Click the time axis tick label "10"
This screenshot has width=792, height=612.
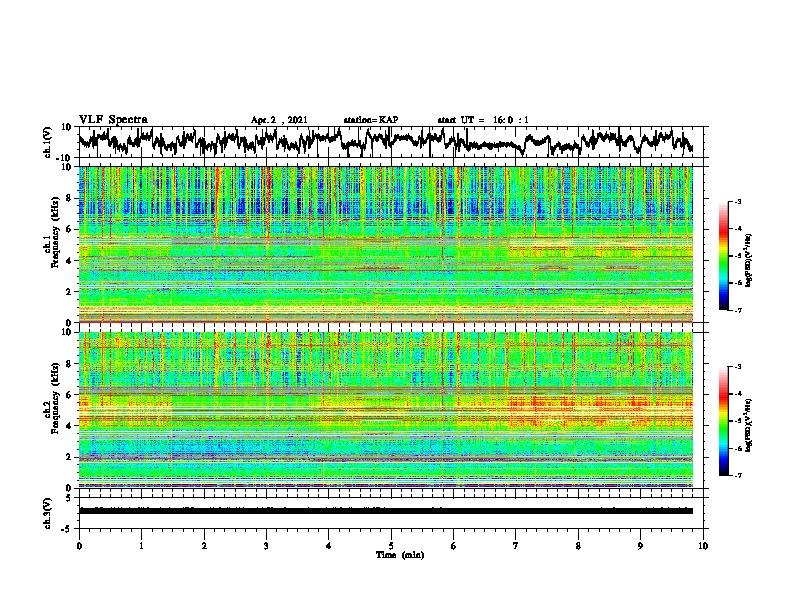[x=703, y=546]
